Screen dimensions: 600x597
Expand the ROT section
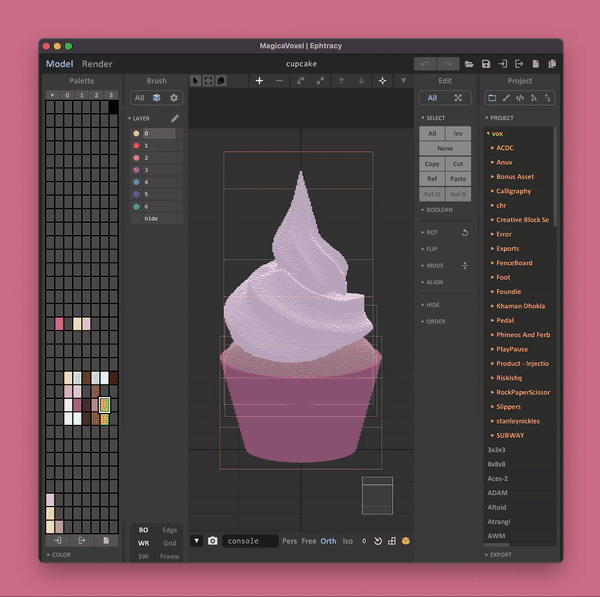(x=429, y=233)
